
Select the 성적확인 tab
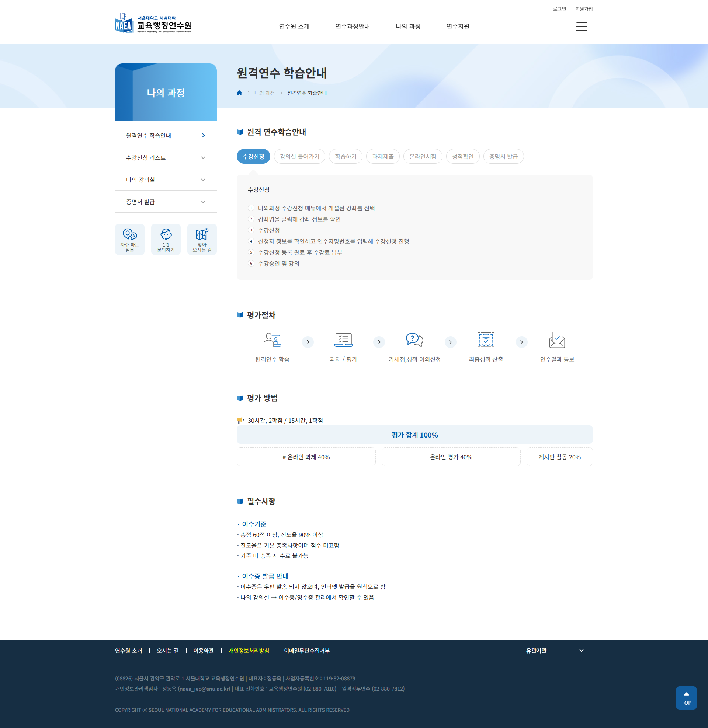(462, 156)
